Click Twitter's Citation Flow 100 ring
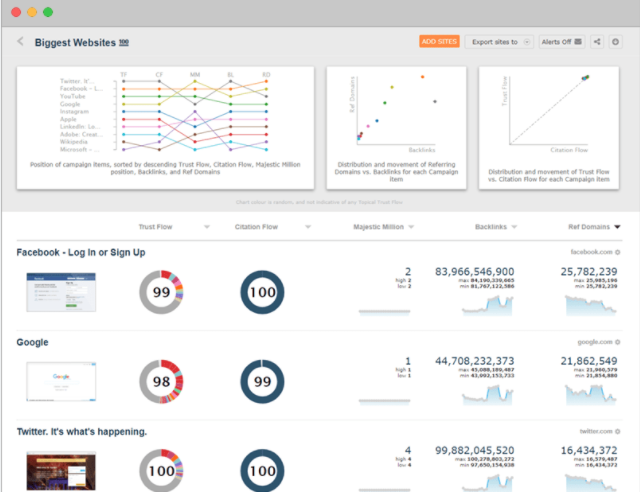The width and height of the screenshot is (640, 492). click(262, 471)
